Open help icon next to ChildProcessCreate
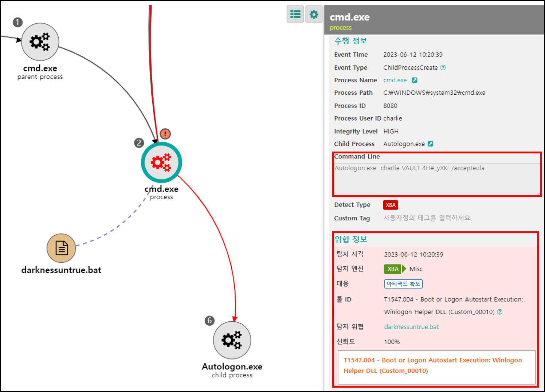545x392 pixels. (x=443, y=67)
